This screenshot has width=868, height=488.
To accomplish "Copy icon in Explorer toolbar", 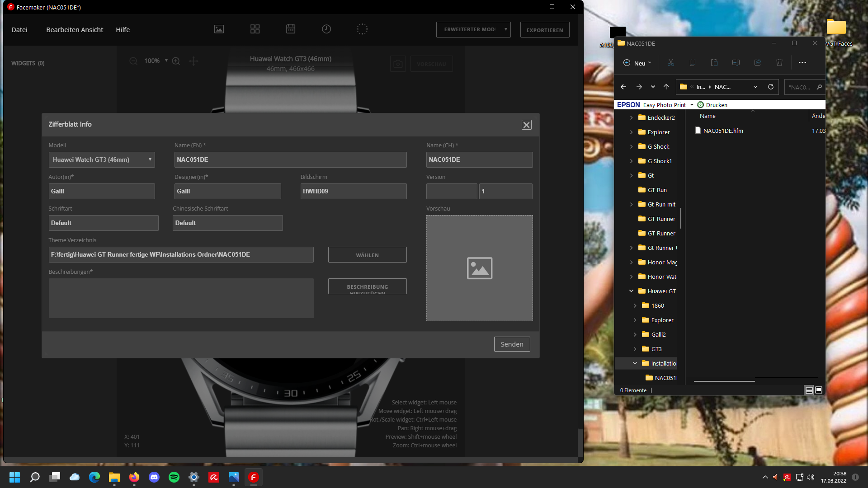I will pyautogui.click(x=693, y=63).
